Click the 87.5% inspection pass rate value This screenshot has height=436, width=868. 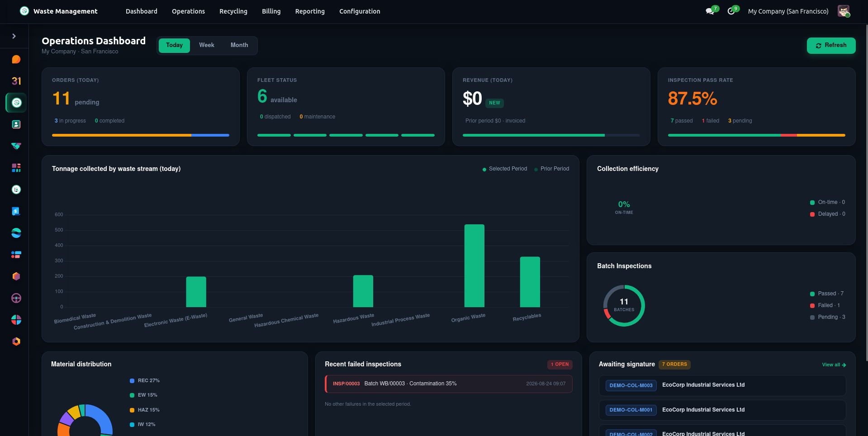pyautogui.click(x=693, y=99)
